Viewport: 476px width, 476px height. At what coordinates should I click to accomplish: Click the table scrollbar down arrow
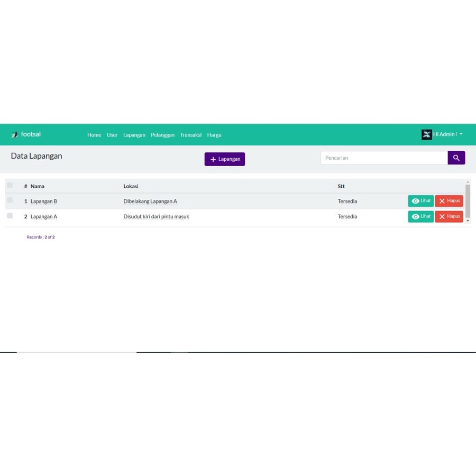[468, 221]
